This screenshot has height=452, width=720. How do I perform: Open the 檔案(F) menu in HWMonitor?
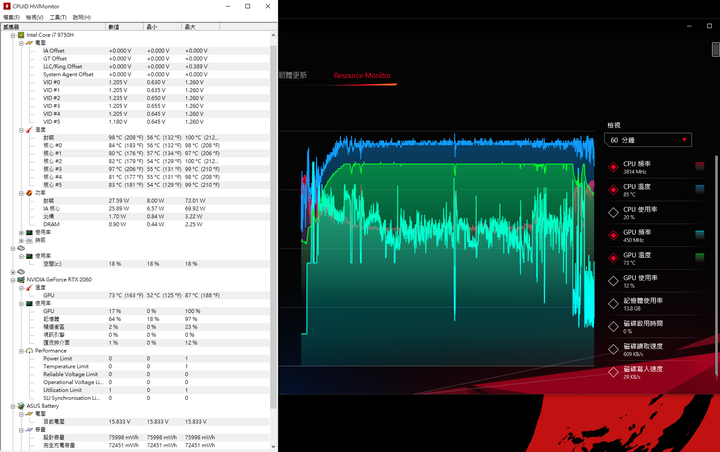click(x=11, y=17)
